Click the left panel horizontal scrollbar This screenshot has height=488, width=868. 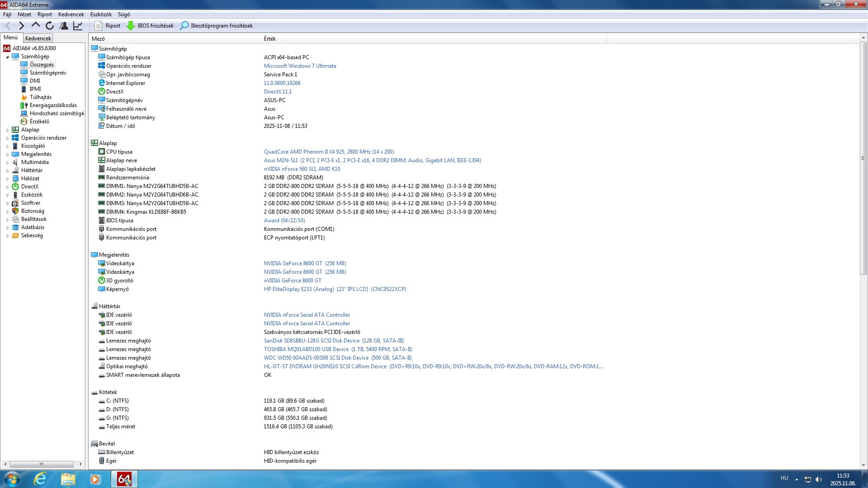[x=42, y=464]
